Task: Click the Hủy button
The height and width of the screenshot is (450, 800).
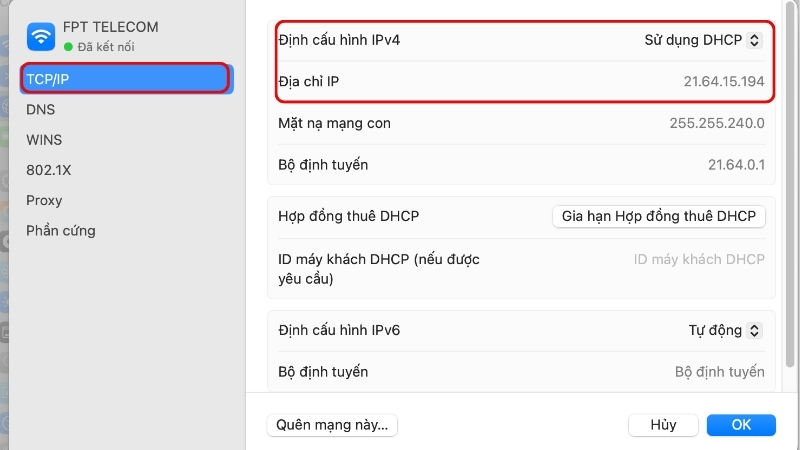Action: [x=663, y=425]
